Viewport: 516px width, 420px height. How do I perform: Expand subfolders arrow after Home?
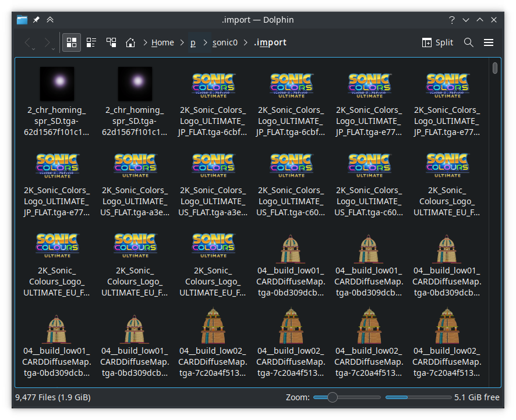tap(182, 42)
